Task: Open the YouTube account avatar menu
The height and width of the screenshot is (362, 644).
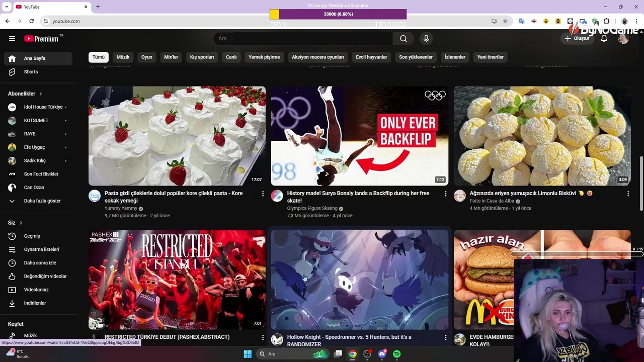Action: coord(623,39)
